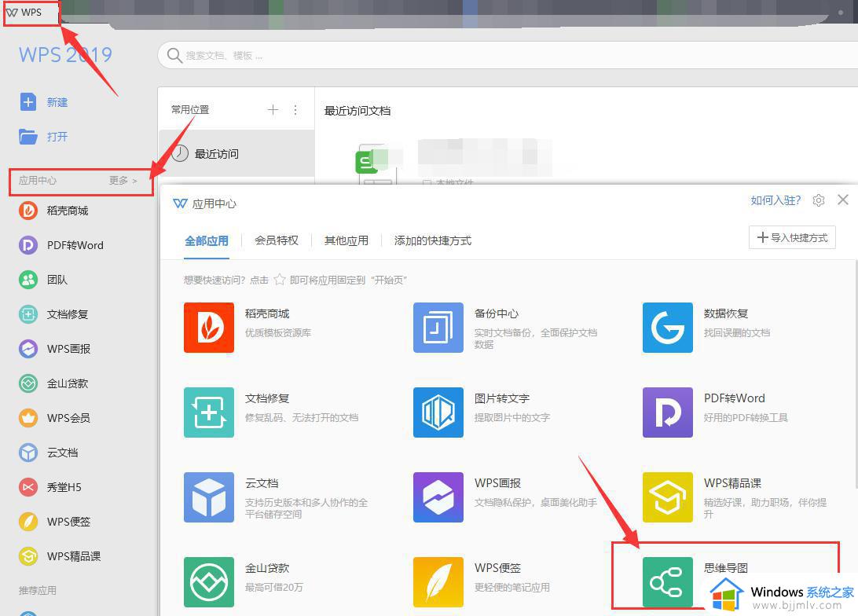Click the 最高可借20万 description text
Screen dimensions: 858x616
coord(273,587)
